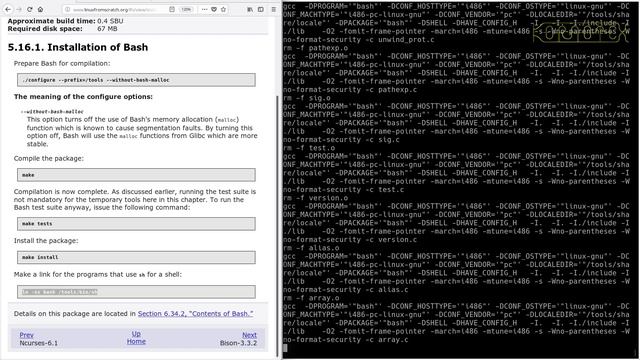Image resolution: width=640 pixels, height=360 pixels.
Task: Follow the Home navigation link
Action: point(136,342)
